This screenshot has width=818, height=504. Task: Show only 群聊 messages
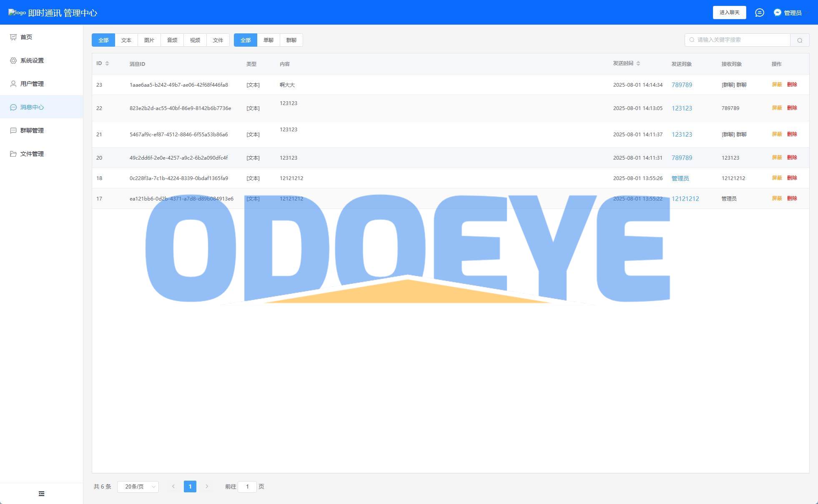tap(291, 40)
